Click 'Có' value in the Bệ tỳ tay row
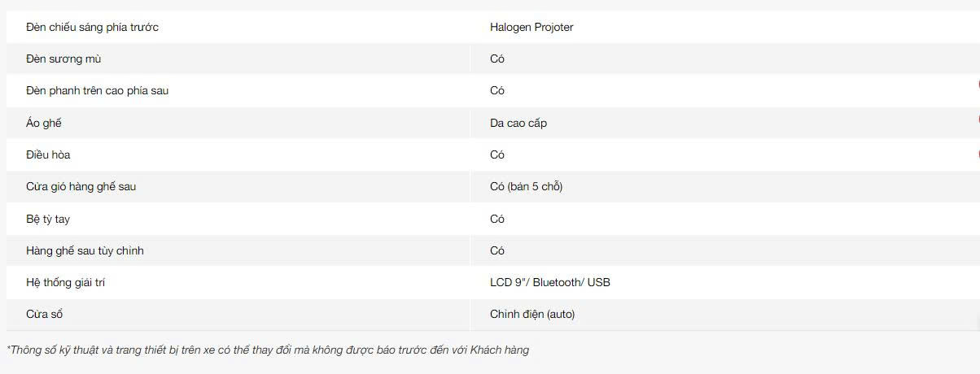This screenshot has height=374, width=980. point(497,219)
